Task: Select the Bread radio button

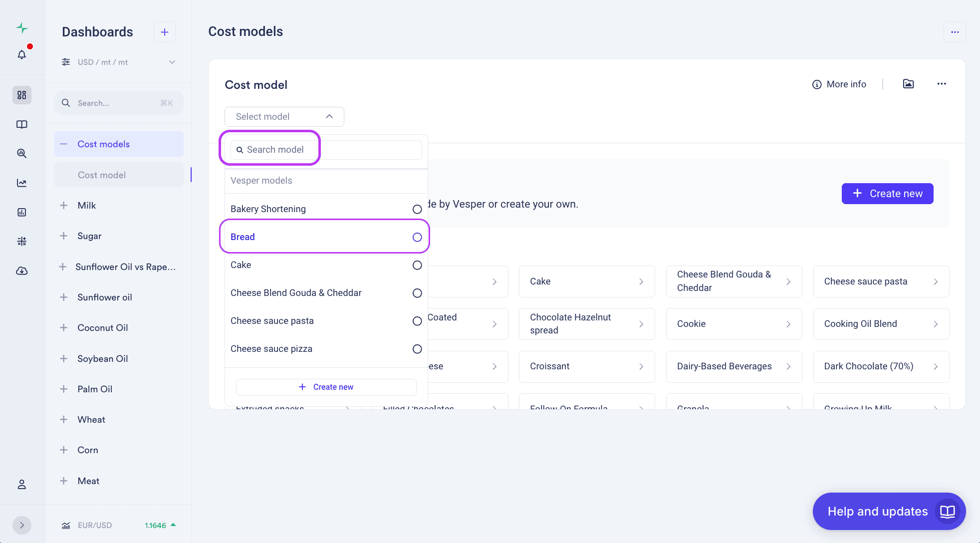Action: (x=417, y=237)
